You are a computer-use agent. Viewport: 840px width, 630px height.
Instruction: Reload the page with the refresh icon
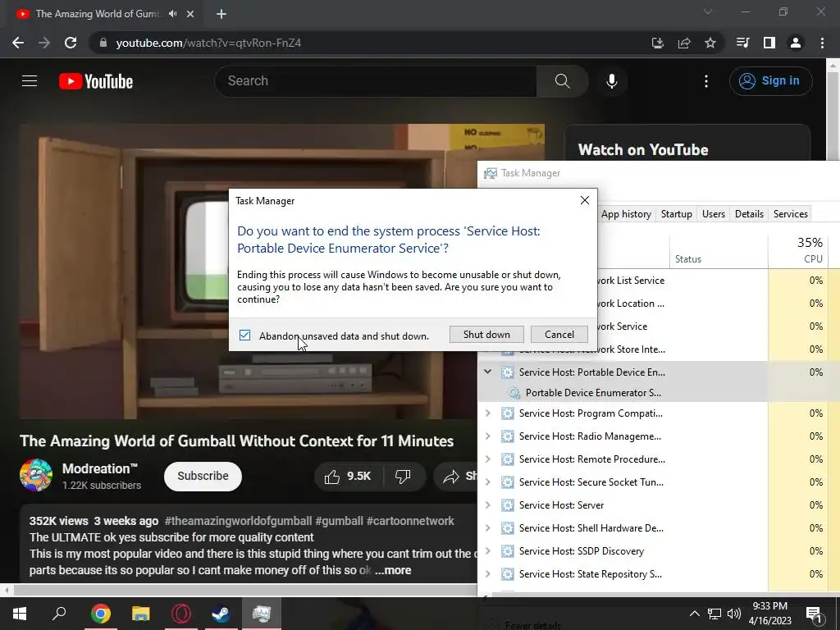coord(71,43)
